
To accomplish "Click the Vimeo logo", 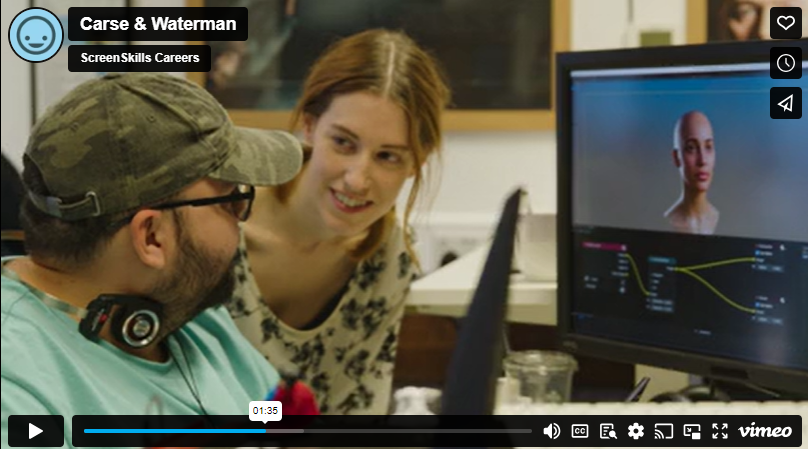I will [x=765, y=431].
